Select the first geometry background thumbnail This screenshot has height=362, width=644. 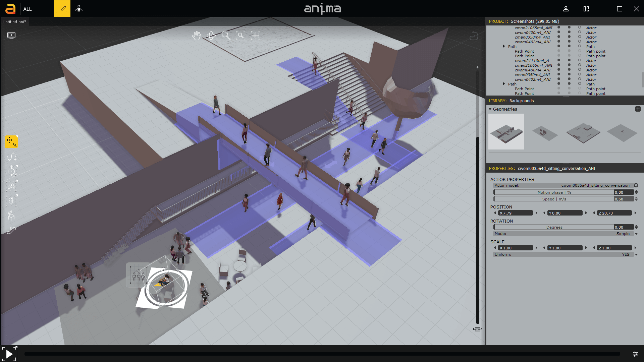coord(506,131)
